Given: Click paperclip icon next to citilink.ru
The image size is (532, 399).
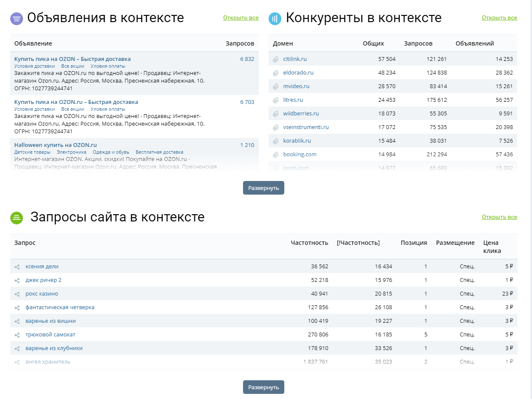Looking at the screenshot, I should click(276, 59).
